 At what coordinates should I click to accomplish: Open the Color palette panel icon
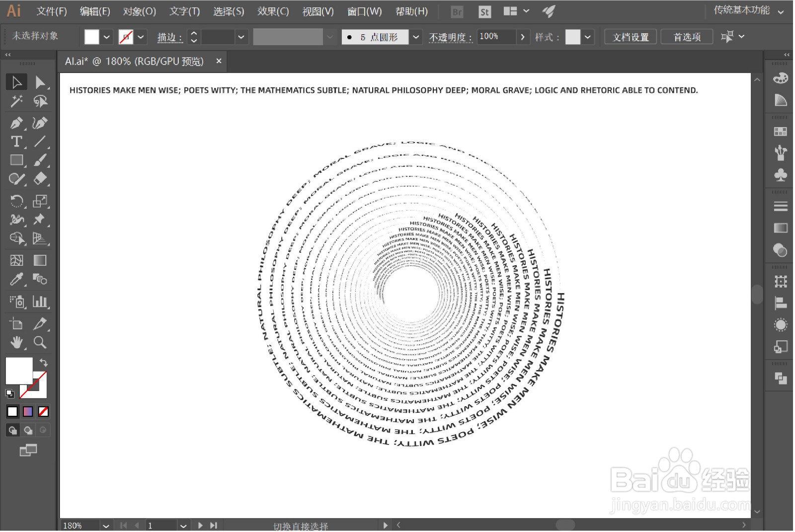[x=781, y=78]
